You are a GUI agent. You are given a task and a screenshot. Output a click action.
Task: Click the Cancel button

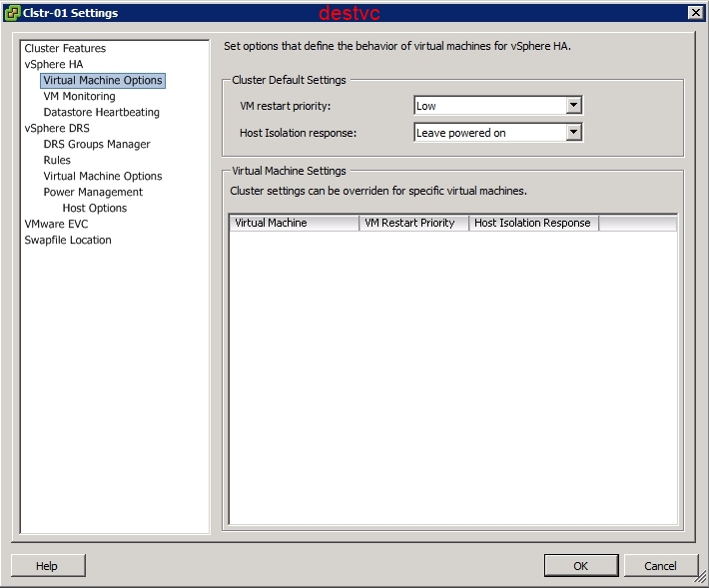coord(661,566)
